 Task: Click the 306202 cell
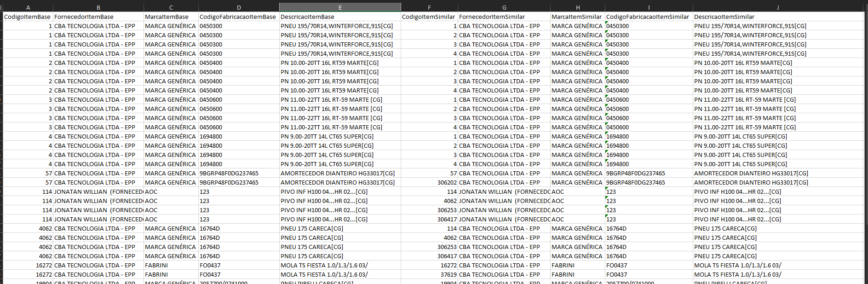coord(429,182)
